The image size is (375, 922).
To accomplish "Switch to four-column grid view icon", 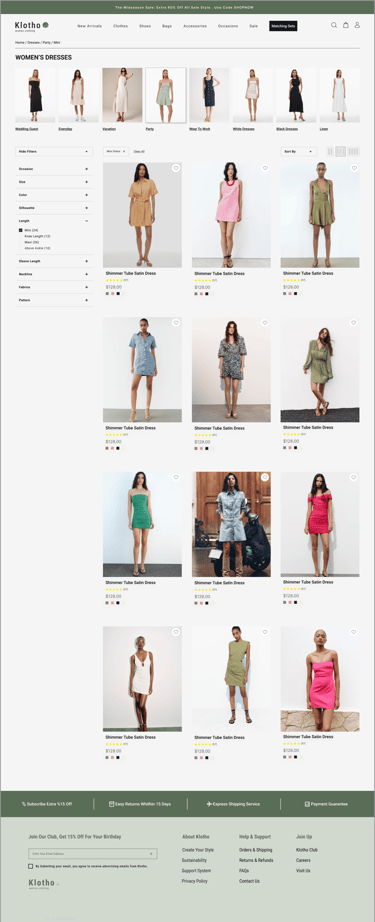I will [x=353, y=152].
